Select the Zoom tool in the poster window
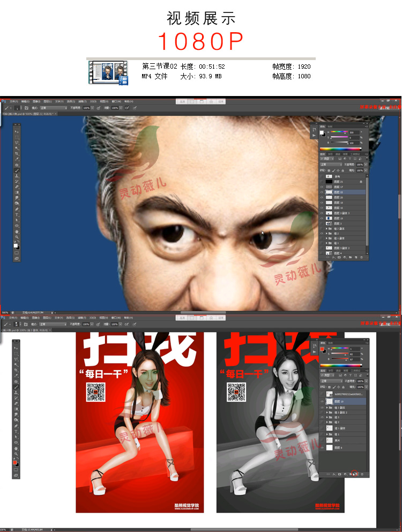 click(x=16, y=453)
